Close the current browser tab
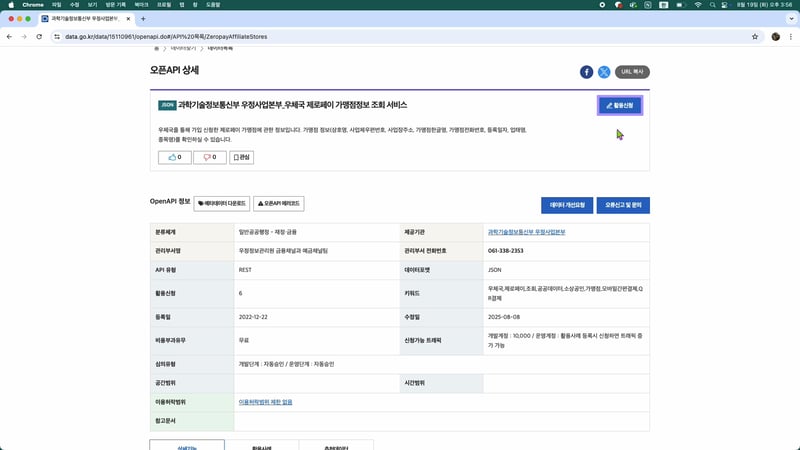 click(128, 19)
